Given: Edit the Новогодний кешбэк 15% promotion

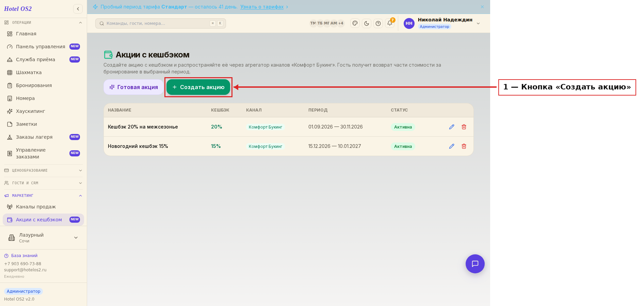Looking at the screenshot, I should click(x=452, y=146).
